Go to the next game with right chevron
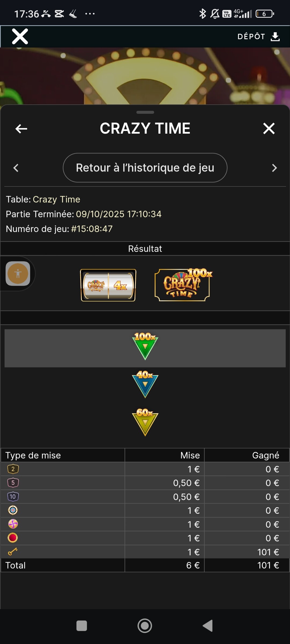 pos(274,168)
